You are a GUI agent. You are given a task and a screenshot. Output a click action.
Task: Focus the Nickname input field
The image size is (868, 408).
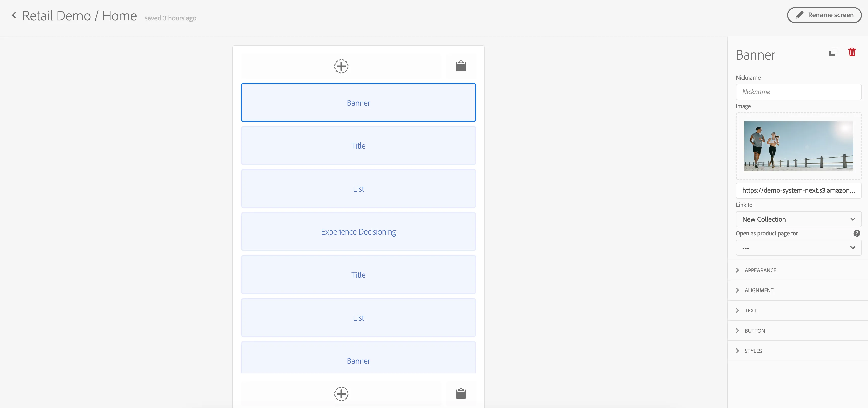click(798, 92)
